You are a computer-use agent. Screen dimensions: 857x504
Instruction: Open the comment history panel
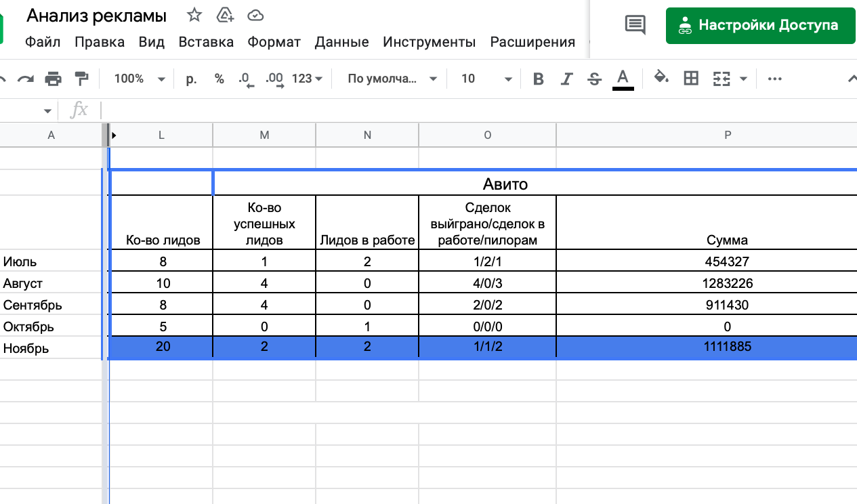point(634,24)
